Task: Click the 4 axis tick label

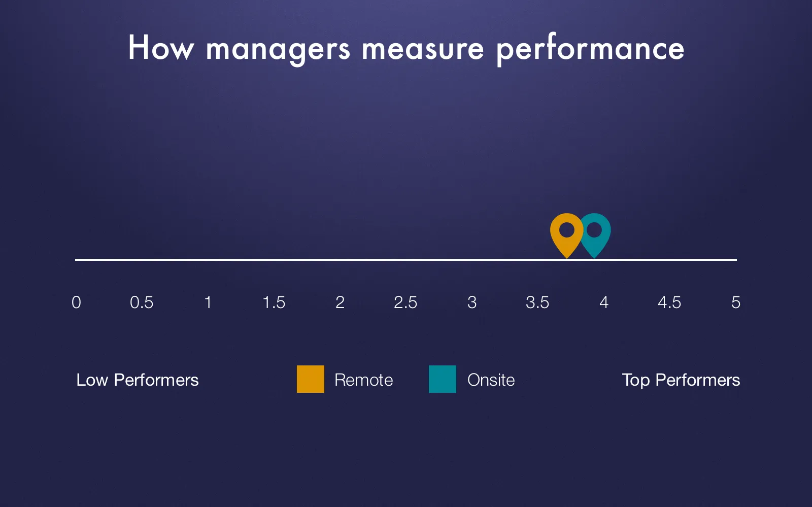Action: click(x=604, y=302)
